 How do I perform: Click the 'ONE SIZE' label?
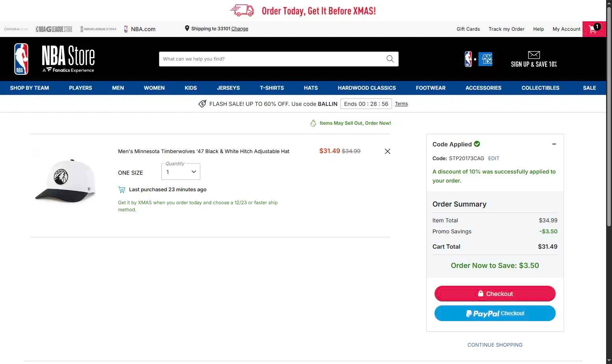coord(130,173)
